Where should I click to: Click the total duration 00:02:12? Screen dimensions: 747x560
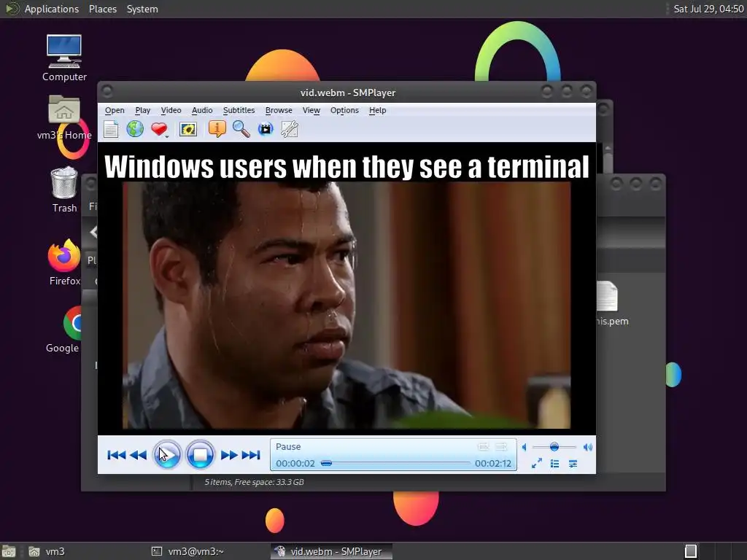click(493, 463)
